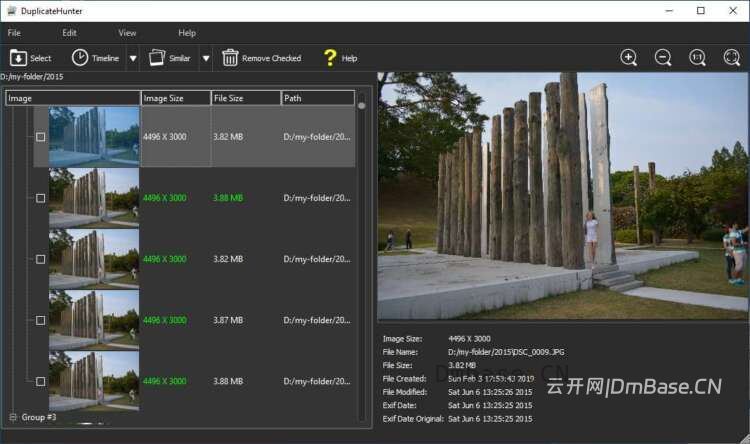Open Help via yellow question mark
This screenshot has height=444, width=750.
[330, 58]
